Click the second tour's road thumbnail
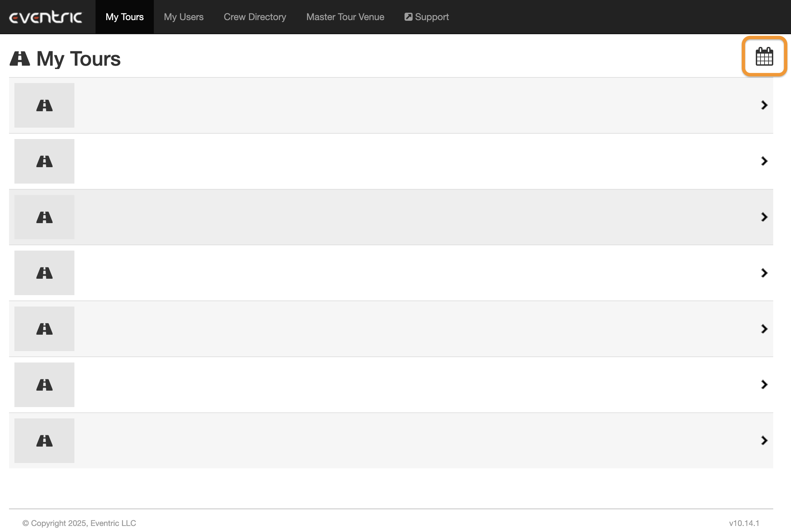The image size is (791, 532). pyautogui.click(x=45, y=161)
